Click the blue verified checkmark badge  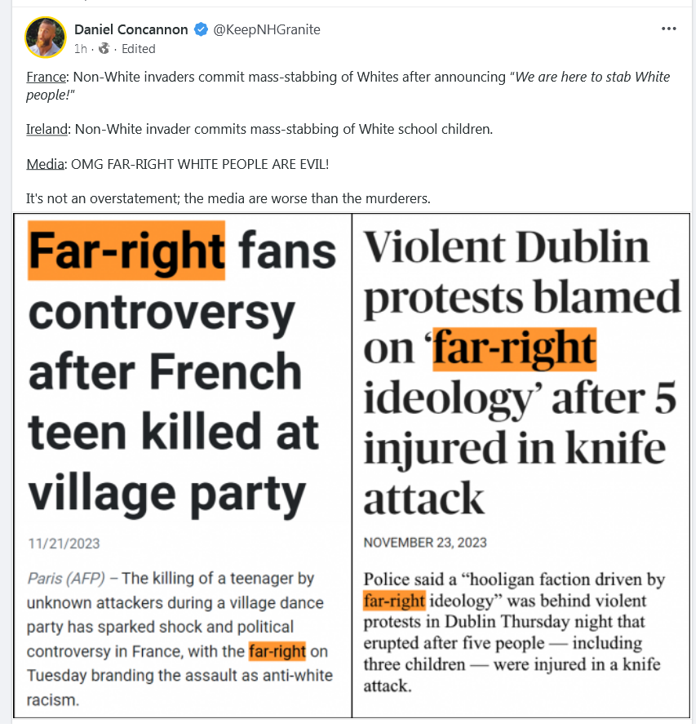click(x=202, y=29)
